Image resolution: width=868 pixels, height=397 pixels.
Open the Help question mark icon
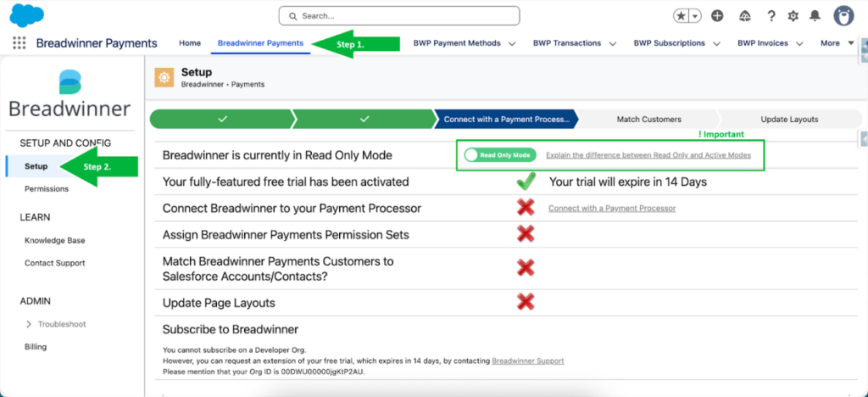click(771, 16)
